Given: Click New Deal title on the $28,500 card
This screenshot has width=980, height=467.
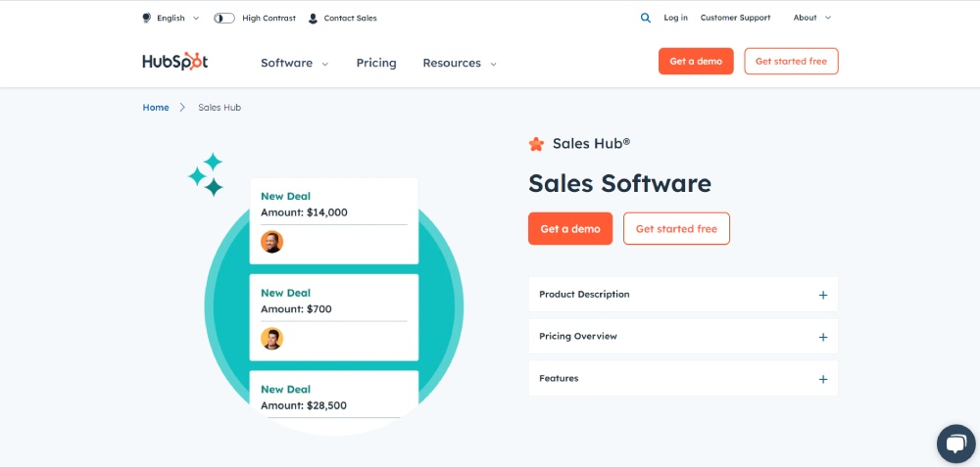Looking at the screenshot, I should pyautogui.click(x=285, y=390).
